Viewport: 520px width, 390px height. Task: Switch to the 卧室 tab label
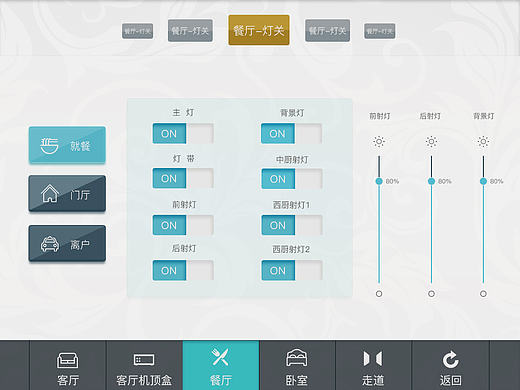pyautogui.click(x=296, y=380)
